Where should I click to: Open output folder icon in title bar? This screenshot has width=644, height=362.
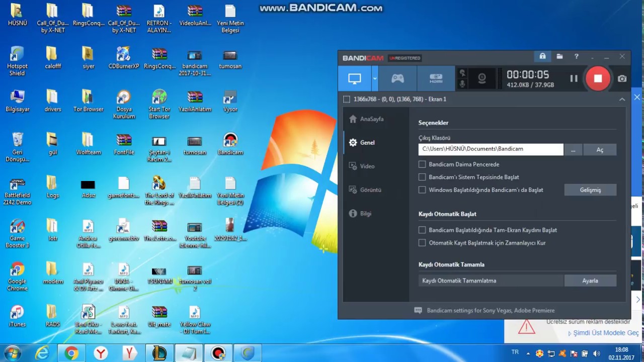pyautogui.click(x=559, y=57)
